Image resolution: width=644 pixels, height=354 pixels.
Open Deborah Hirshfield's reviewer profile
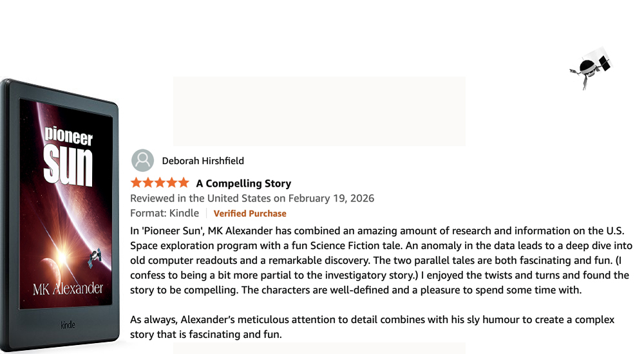point(203,161)
